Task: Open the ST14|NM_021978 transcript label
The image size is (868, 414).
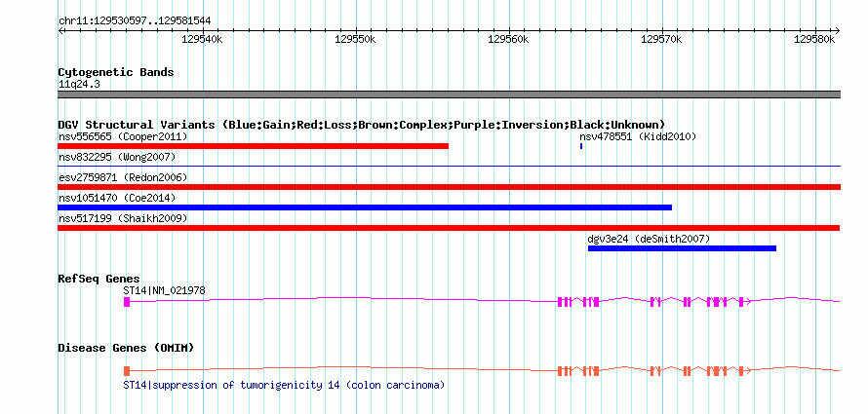Action: pyautogui.click(x=165, y=290)
